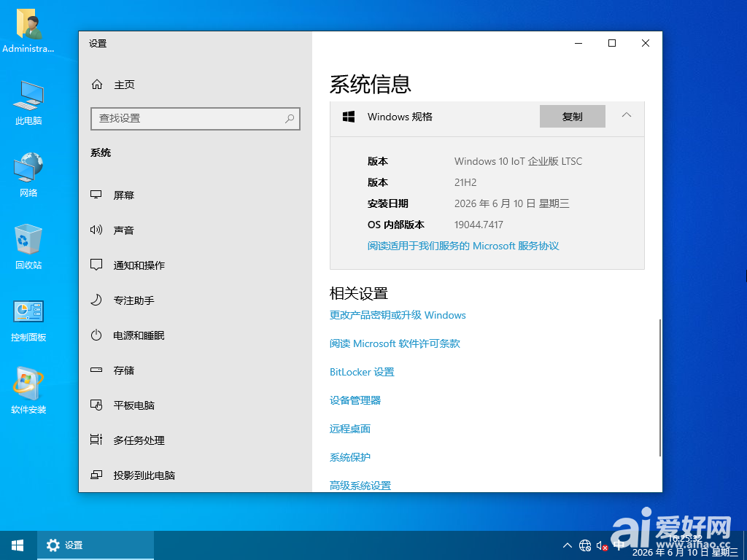Image resolution: width=747 pixels, height=560 pixels.
Task: Click the 复制 copy button
Action: point(572,117)
